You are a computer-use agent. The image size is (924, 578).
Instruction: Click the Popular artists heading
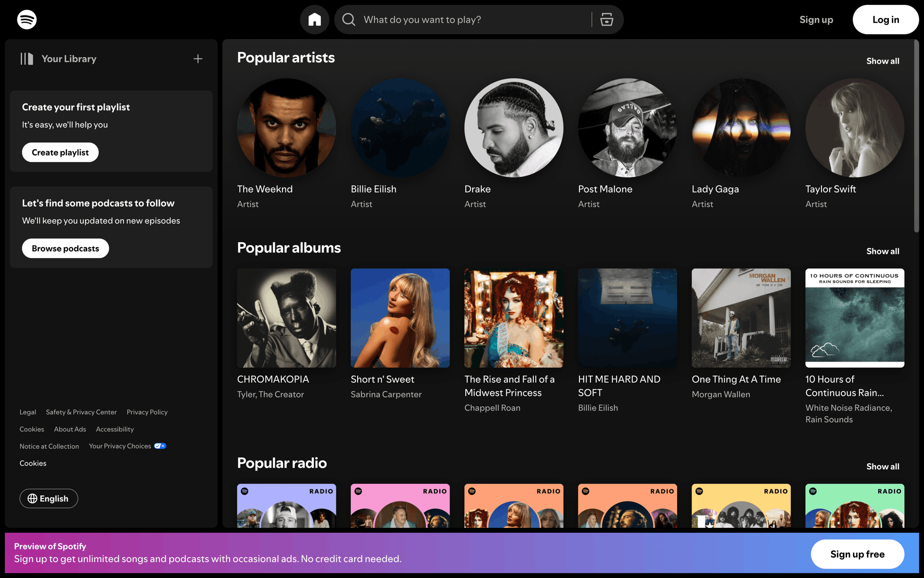(286, 58)
